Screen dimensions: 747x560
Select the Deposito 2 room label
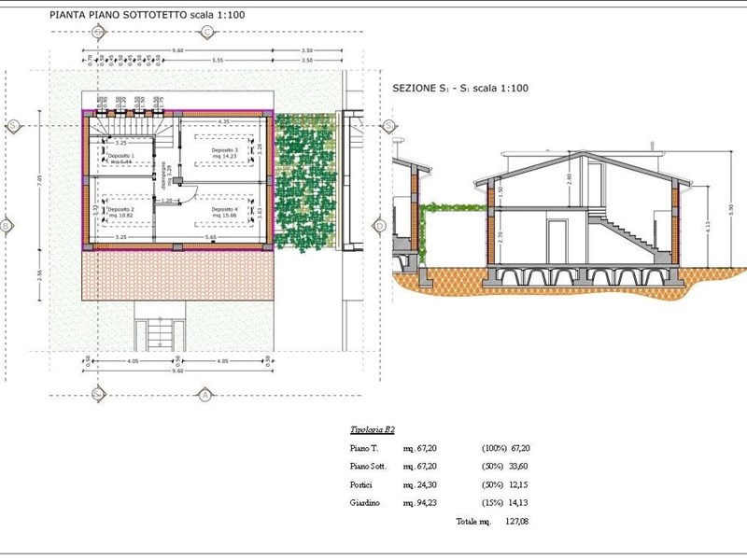click(121, 212)
